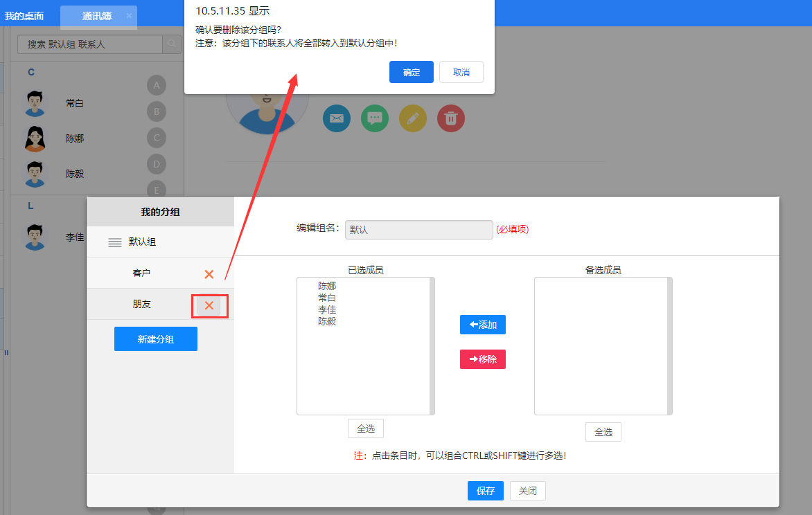The width and height of the screenshot is (812, 515).
Task: Click the blue 添加 button
Action: point(483,325)
